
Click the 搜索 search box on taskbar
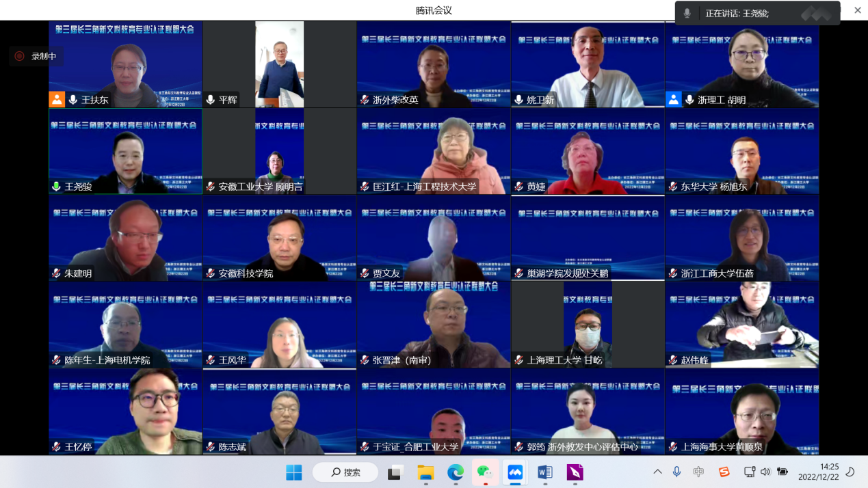(345, 472)
